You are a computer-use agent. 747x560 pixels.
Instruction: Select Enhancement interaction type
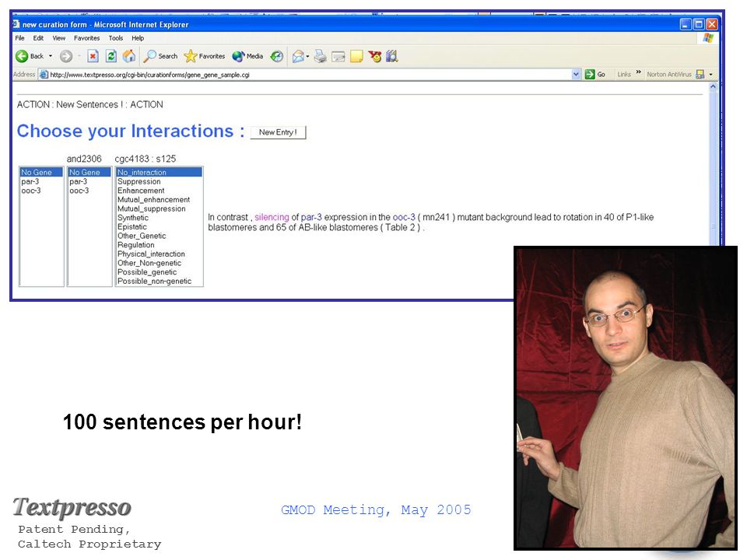click(159, 191)
